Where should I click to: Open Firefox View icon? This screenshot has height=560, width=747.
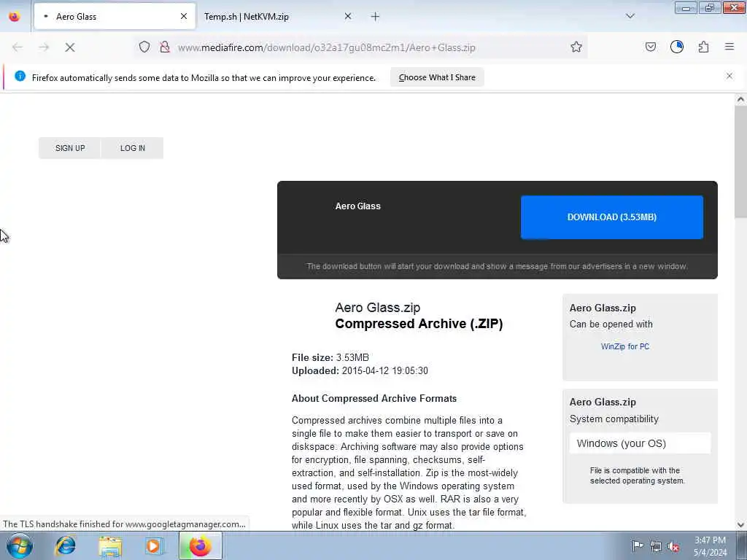click(15, 17)
